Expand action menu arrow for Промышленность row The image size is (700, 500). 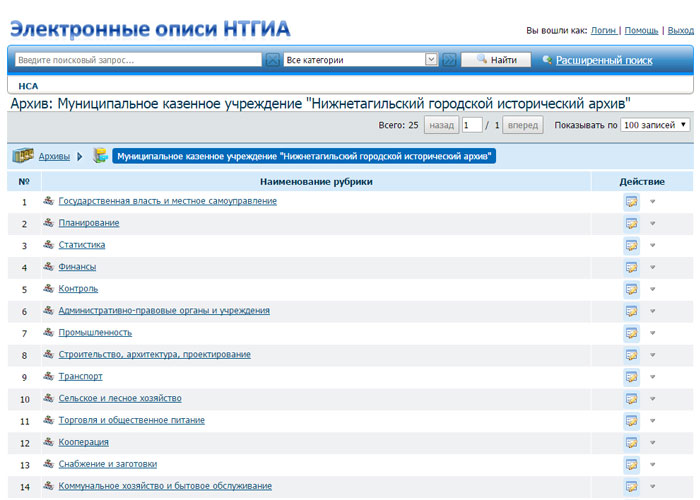[652, 333]
